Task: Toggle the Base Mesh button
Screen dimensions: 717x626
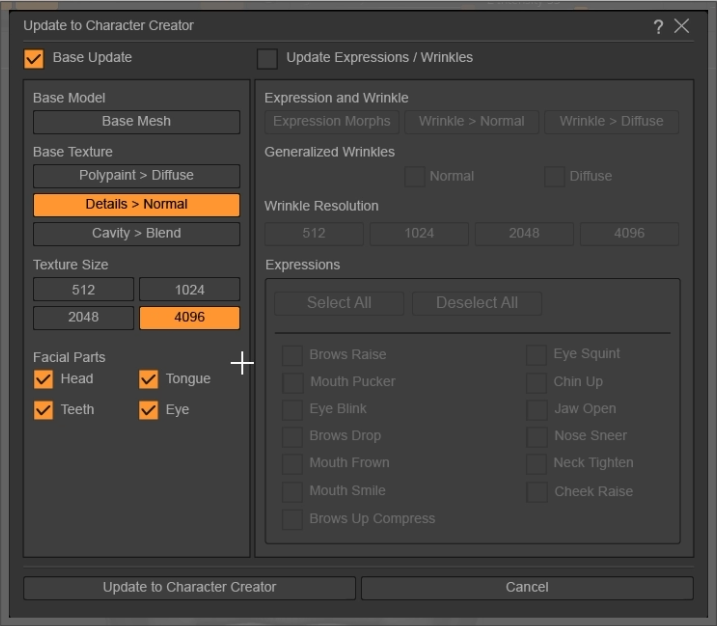Action: [136, 122]
